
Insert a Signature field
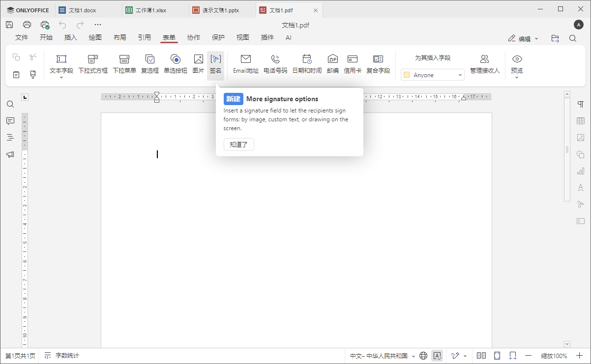tap(215, 64)
